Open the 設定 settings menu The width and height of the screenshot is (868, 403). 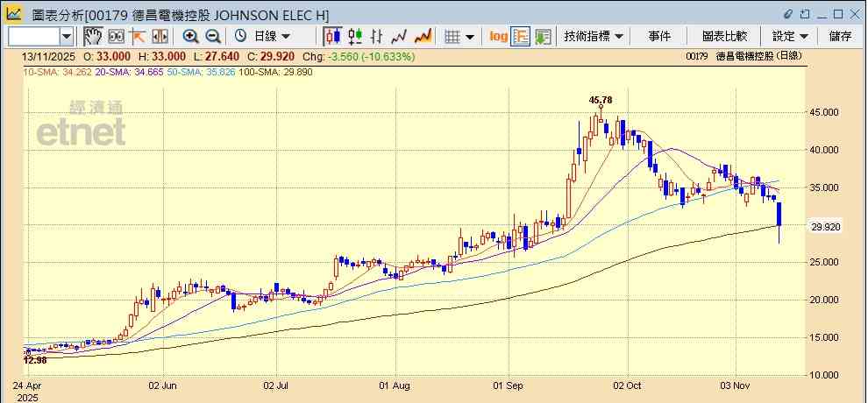pos(790,36)
